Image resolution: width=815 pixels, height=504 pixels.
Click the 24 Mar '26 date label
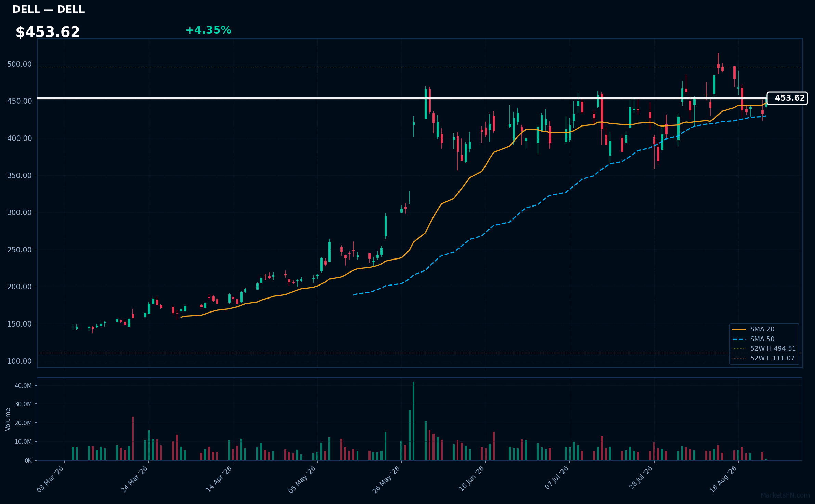pos(134,479)
